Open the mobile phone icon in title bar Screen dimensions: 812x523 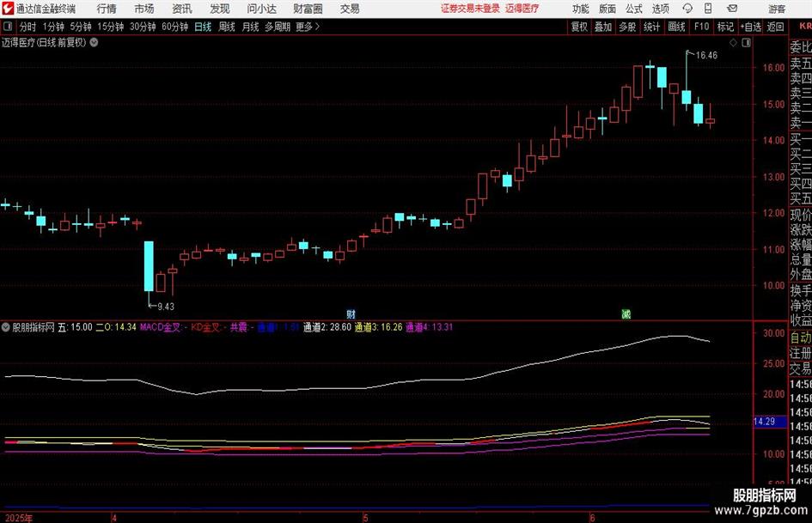click(x=708, y=9)
